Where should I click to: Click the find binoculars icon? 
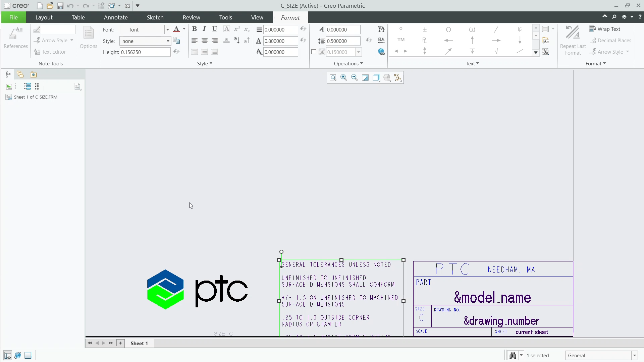pos(513,355)
